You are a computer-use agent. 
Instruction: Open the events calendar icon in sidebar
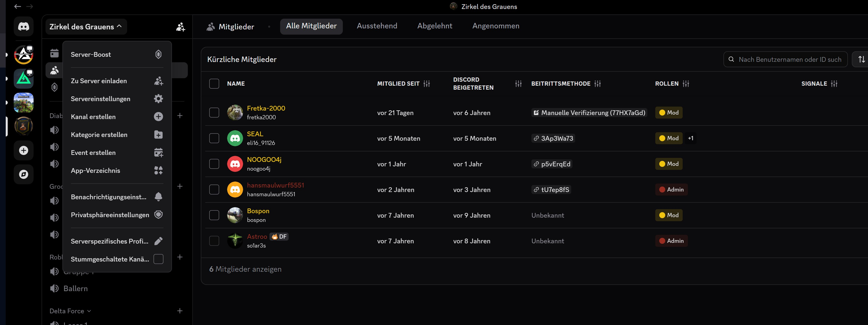coord(54,53)
